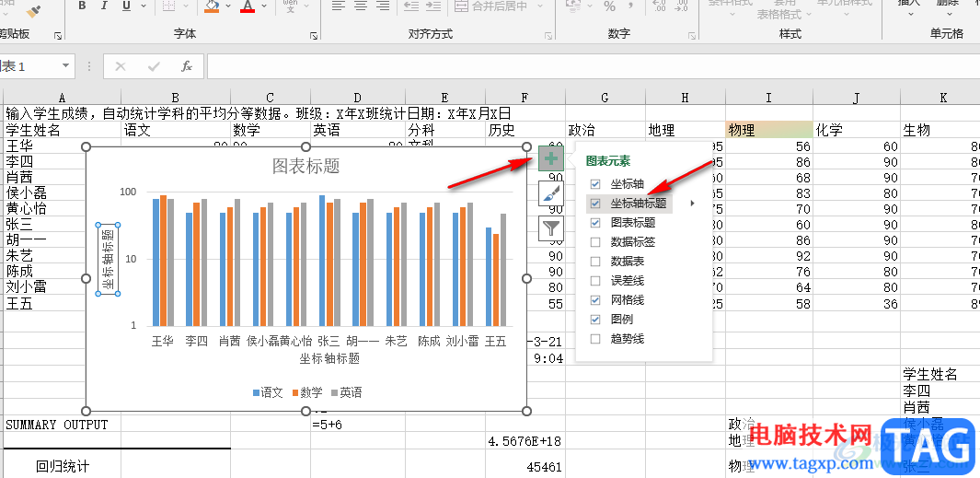
Task: Open underline style dropdown arrow
Action: click(x=144, y=6)
